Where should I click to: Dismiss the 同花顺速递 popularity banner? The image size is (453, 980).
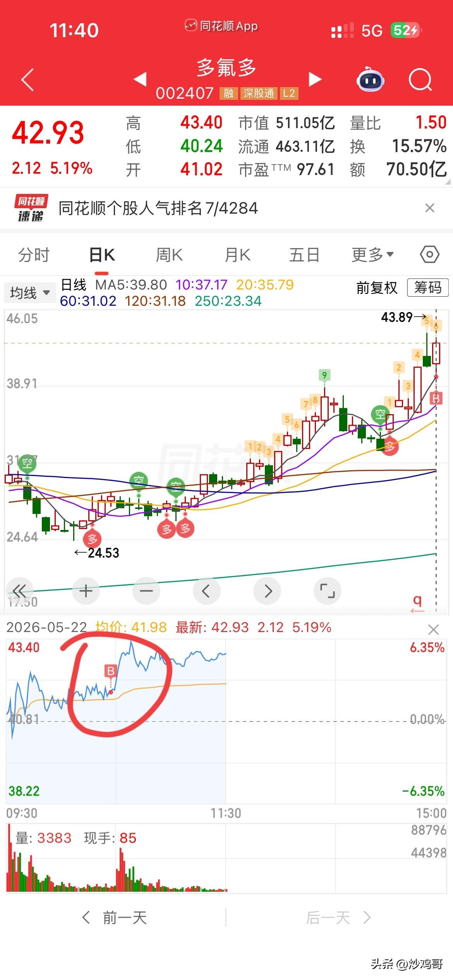(429, 208)
